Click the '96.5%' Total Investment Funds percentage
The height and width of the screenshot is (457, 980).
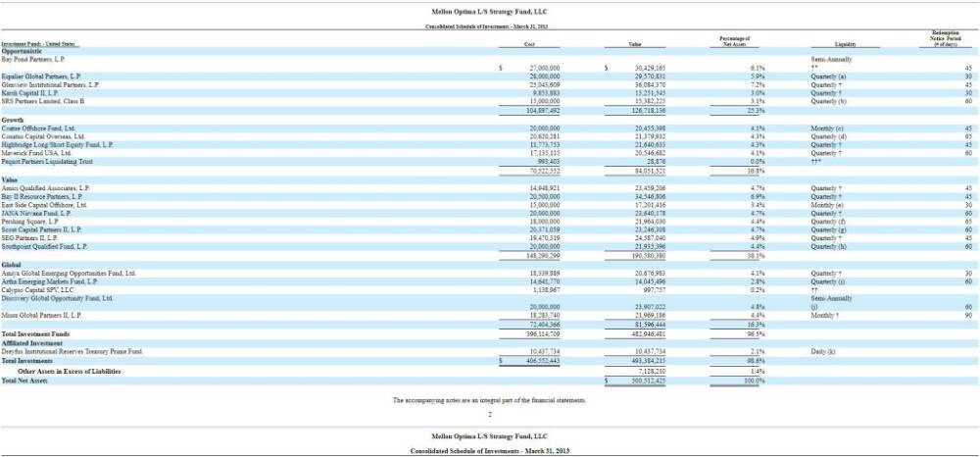coord(758,333)
